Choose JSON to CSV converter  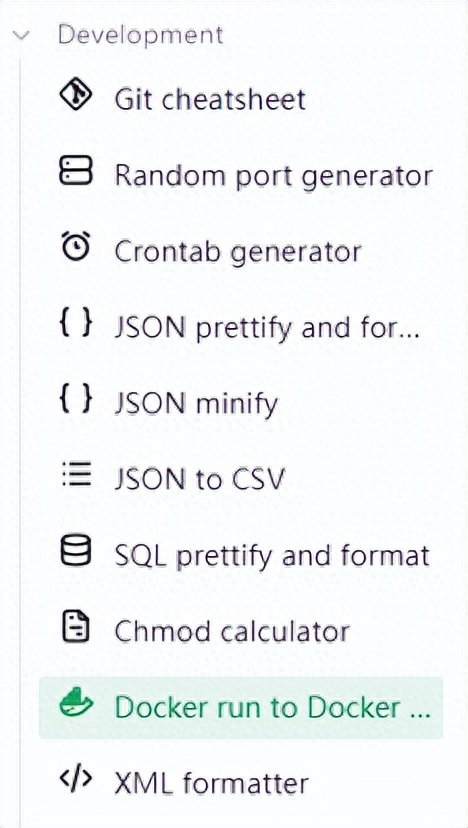click(241, 479)
